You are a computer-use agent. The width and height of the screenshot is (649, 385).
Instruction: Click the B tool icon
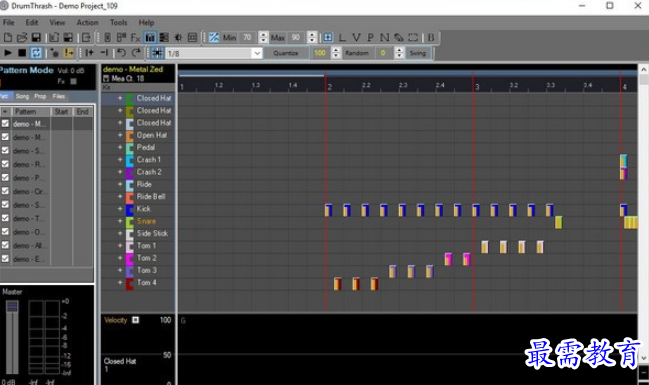tap(431, 38)
